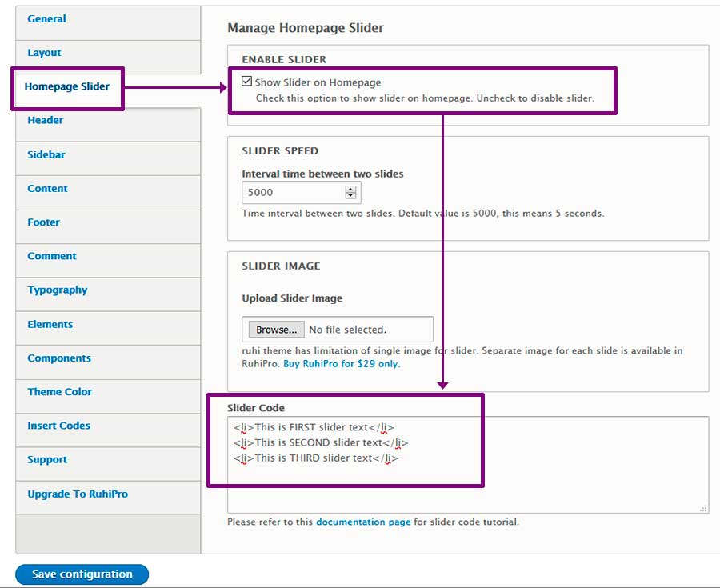This screenshot has width=720, height=588.
Task: Uncheck Show Slider on Homepage checkbox
Action: pyautogui.click(x=247, y=82)
